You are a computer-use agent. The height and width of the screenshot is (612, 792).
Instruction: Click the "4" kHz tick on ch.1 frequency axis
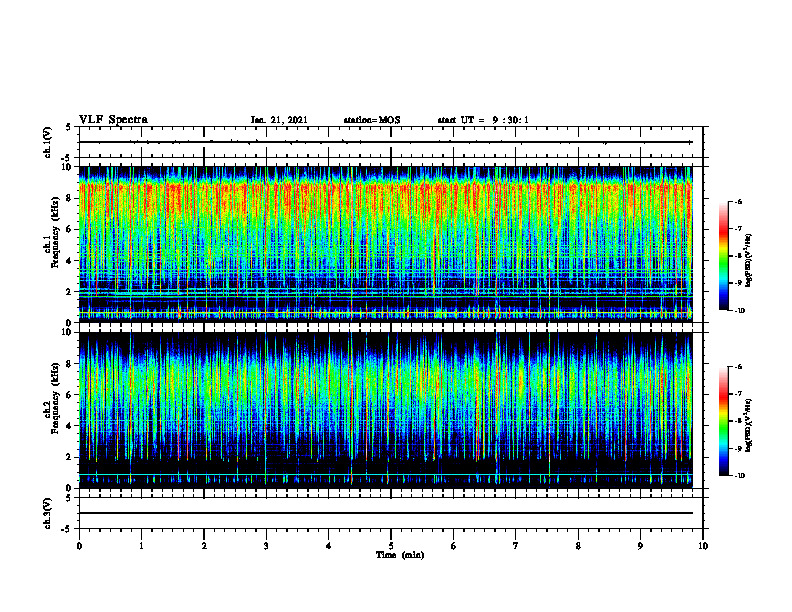click(x=69, y=261)
